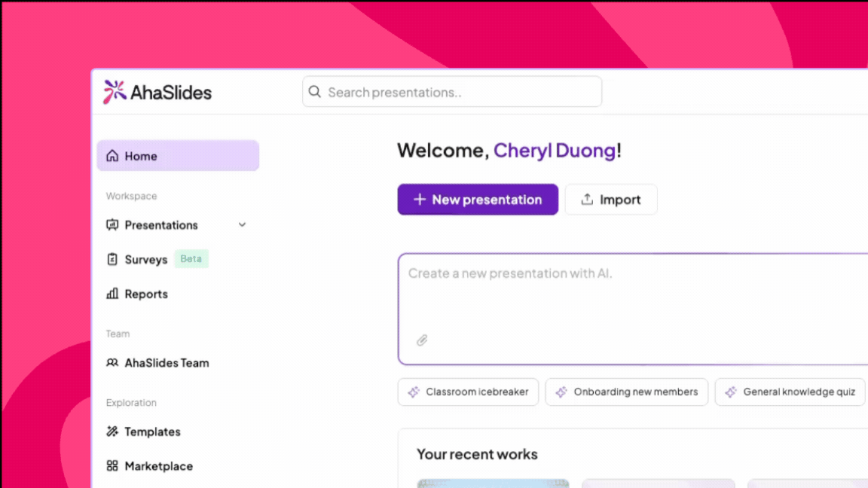Click the Your recent works heading
Image resolution: width=868 pixels, height=488 pixels.
(477, 454)
